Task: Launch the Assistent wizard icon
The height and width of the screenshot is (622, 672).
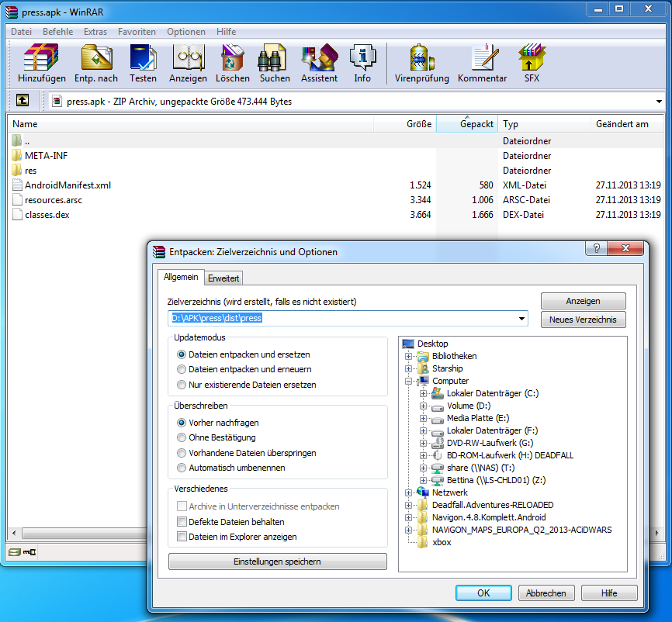Action: pyautogui.click(x=319, y=59)
